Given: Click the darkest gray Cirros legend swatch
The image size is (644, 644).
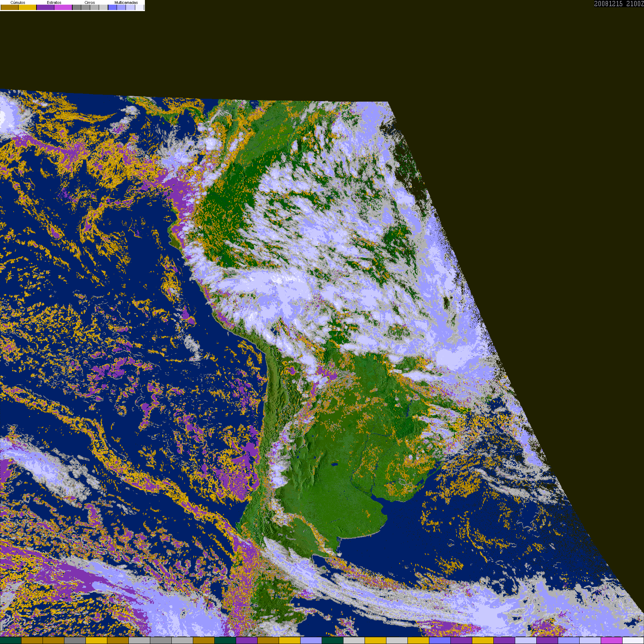Looking at the screenshot, I should (77, 7).
